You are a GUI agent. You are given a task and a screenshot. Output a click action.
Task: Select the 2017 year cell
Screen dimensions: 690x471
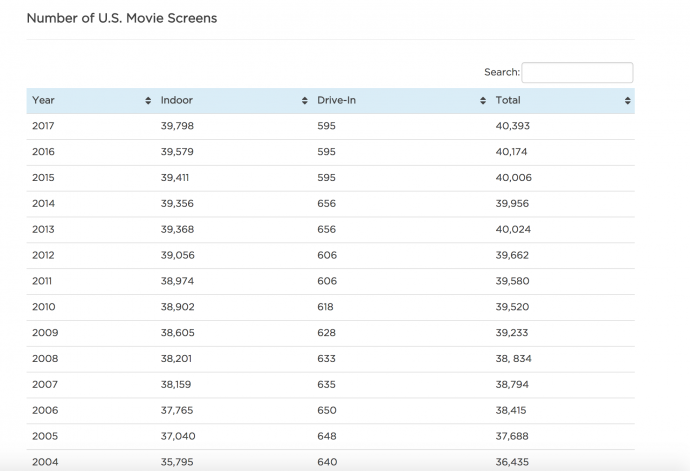44,126
